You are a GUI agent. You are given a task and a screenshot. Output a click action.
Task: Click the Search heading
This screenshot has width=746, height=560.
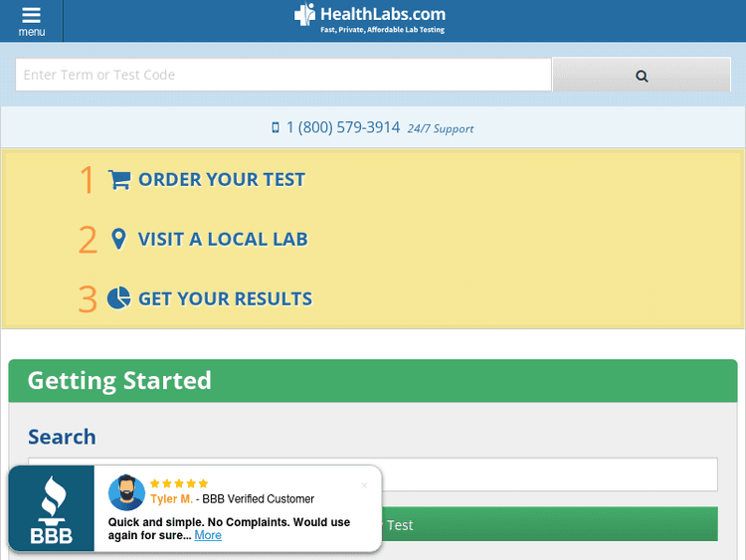[x=62, y=437]
